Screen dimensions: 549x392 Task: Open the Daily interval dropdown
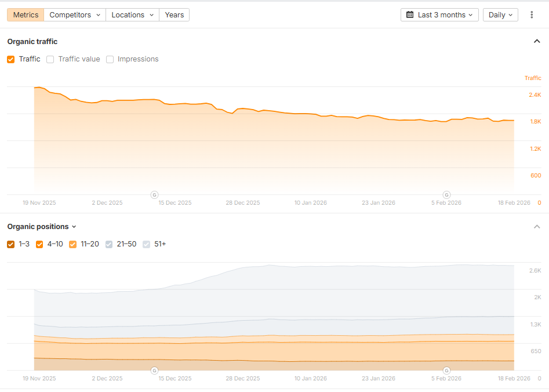pos(500,15)
